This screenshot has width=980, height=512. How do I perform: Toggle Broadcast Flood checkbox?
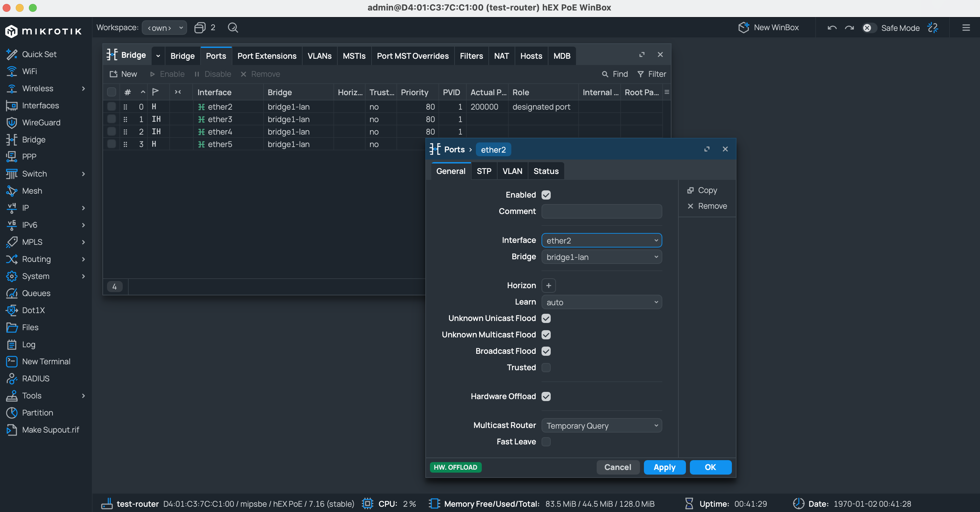[x=546, y=351]
